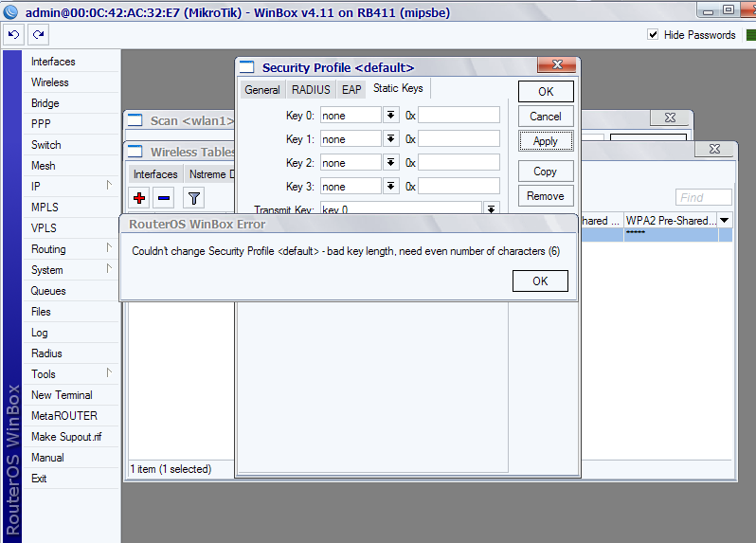The height and width of the screenshot is (543, 756).
Task: Click the Apply button
Action: coord(546,141)
